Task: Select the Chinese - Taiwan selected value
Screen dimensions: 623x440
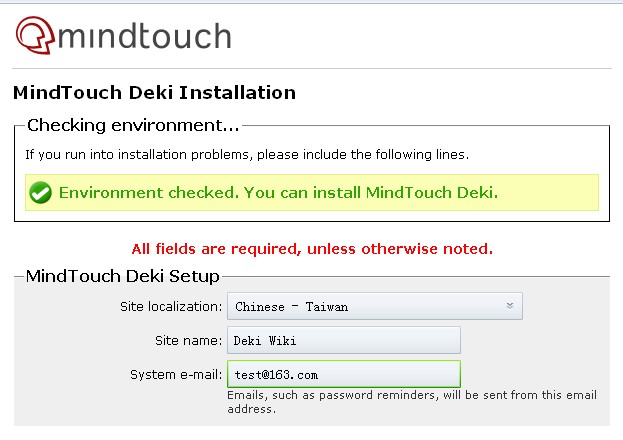Action: pyautogui.click(x=291, y=307)
